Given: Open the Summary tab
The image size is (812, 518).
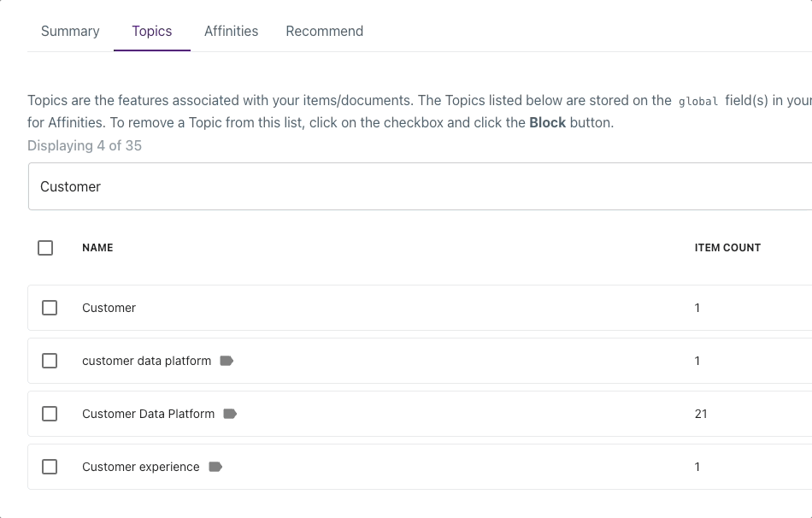Looking at the screenshot, I should pos(70,31).
